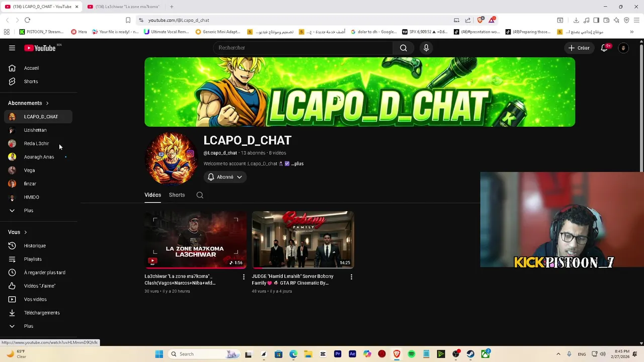The height and width of the screenshot is (362, 644).
Task: Open Bobony Family video thumbnail
Action: click(303, 240)
